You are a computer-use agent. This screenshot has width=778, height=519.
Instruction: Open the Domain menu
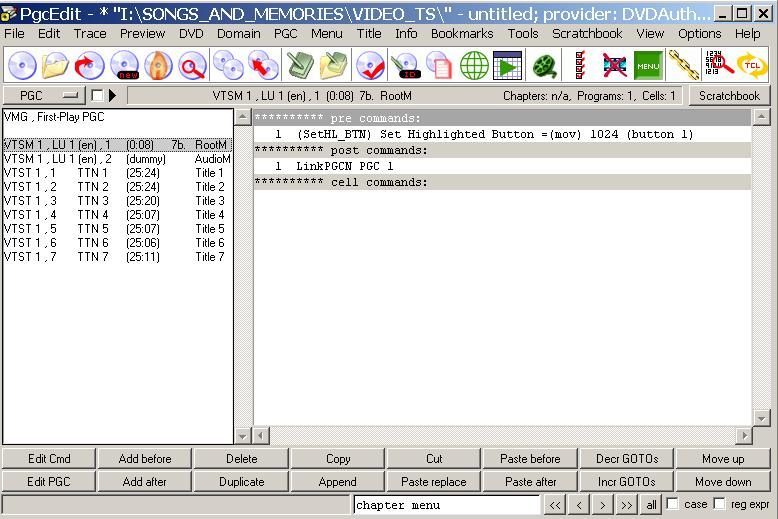(238, 34)
